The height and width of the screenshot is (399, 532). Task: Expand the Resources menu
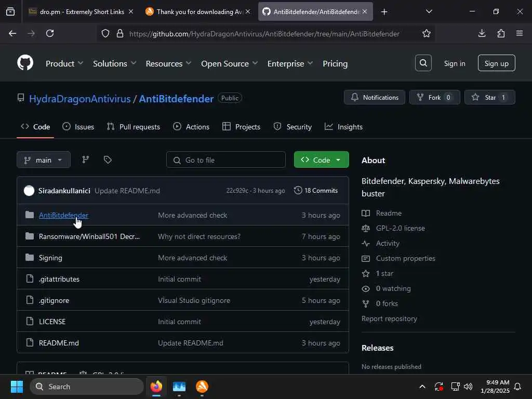click(x=169, y=63)
